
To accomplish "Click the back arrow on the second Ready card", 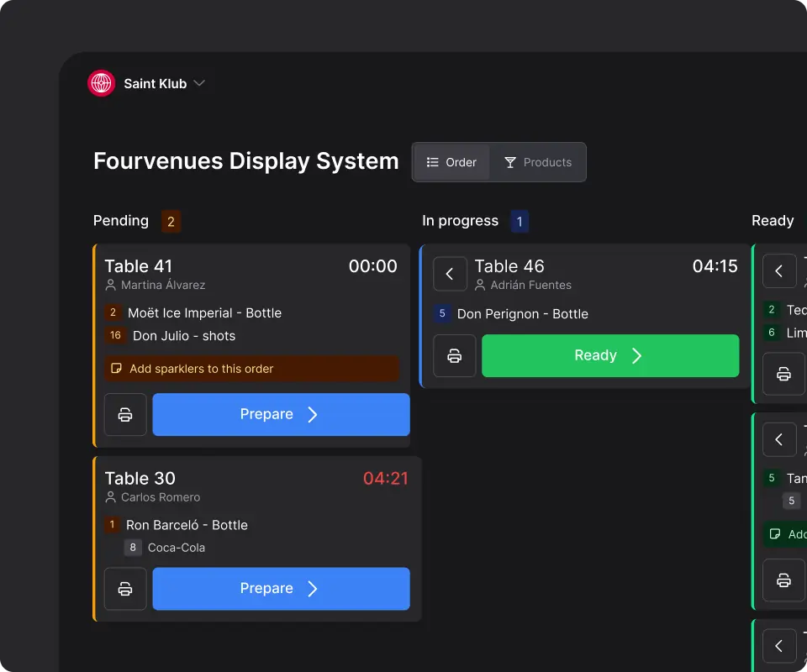I will [x=779, y=439].
